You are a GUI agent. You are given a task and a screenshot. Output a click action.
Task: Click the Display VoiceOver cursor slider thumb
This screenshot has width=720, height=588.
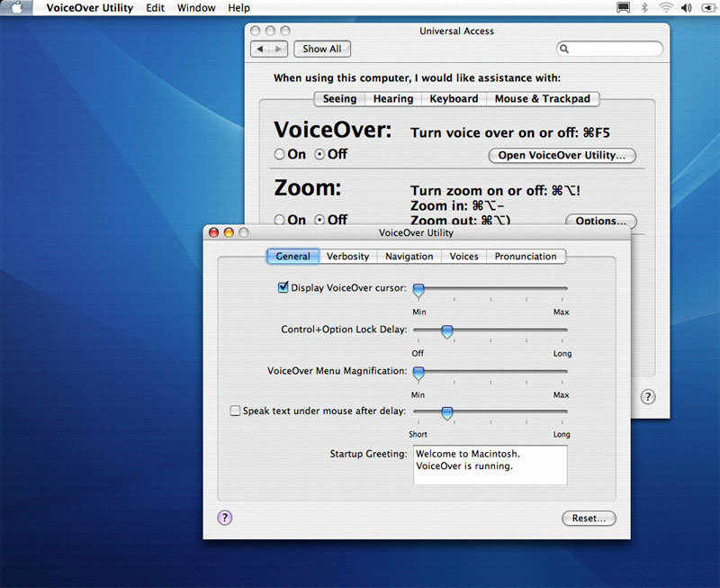(418, 290)
